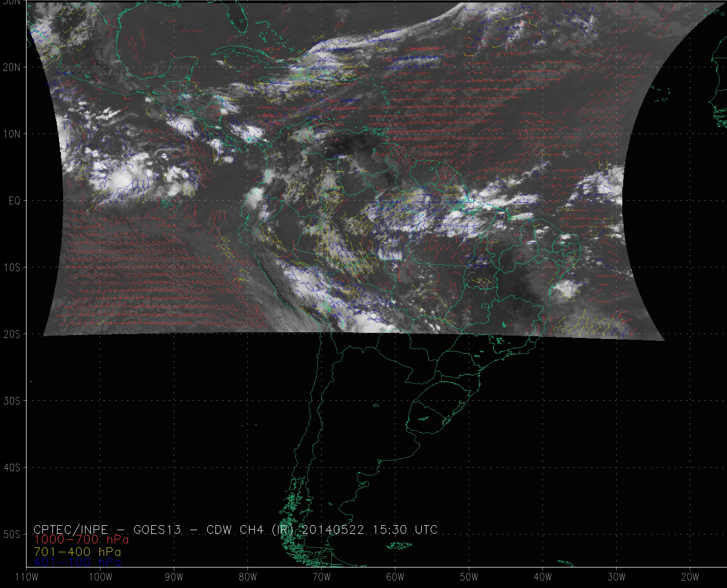Click the 20S latitude axis label
Image resolution: width=727 pixels, height=588 pixels.
[x=12, y=335]
